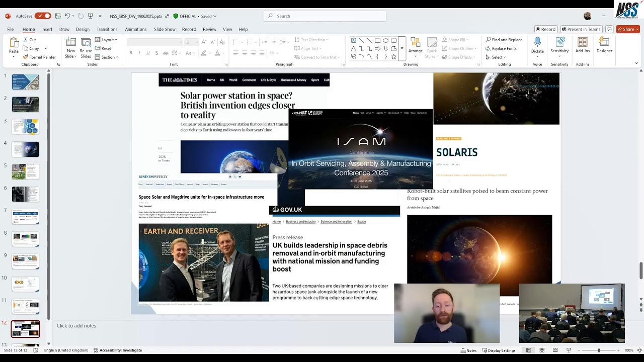
Task: Select the Text Box shape icon
Action: click(353, 40)
